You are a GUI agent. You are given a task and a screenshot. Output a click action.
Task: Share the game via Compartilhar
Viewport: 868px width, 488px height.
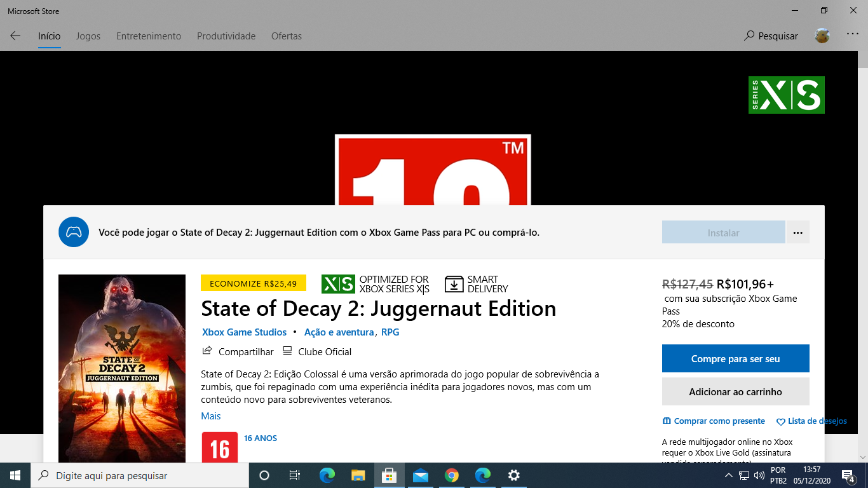pyautogui.click(x=238, y=351)
